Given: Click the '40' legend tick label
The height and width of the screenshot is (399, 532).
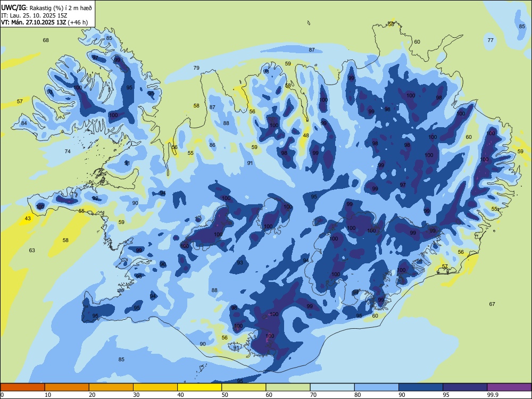Looking at the screenshot, I should click(180, 395).
